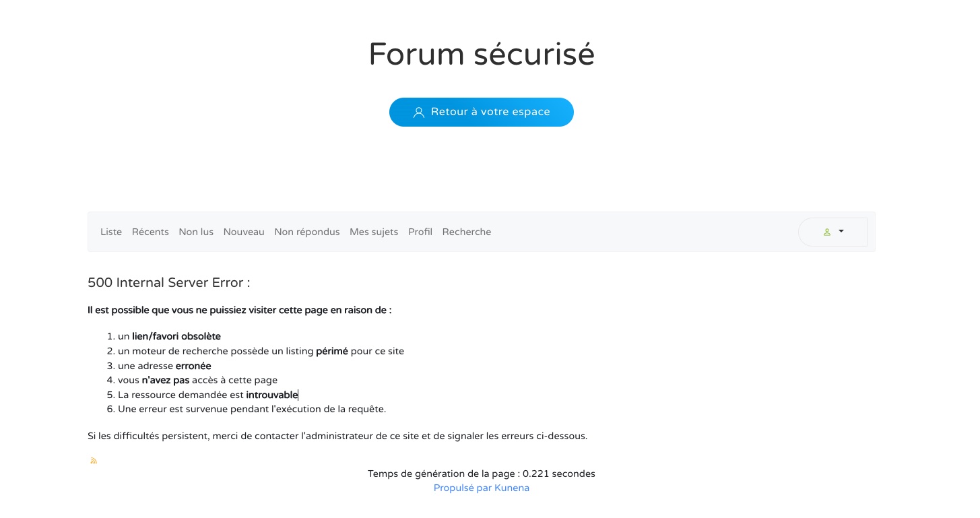Expand the user menu caret arrow
The image size is (980, 518).
(841, 231)
